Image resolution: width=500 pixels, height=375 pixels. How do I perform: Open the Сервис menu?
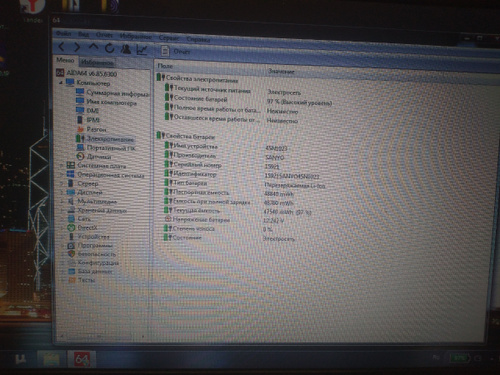169,38
